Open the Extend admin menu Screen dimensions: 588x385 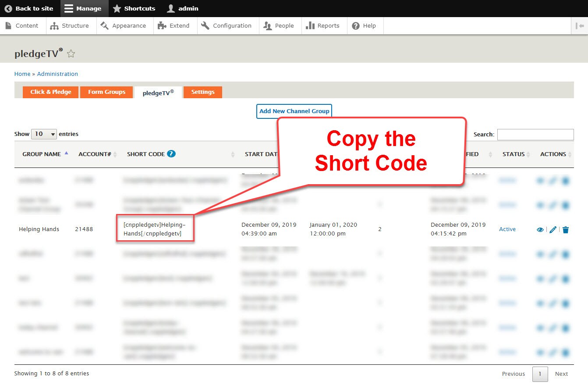tap(174, 25)
